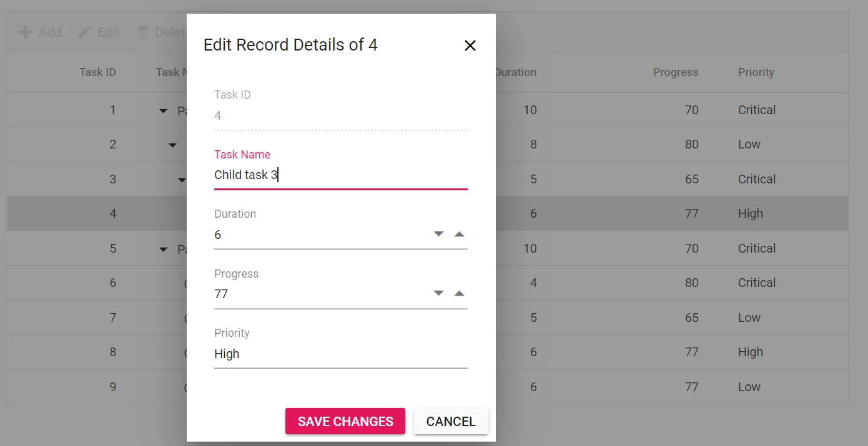Collapse the tree node on row 3
This screenshot has width=868, height=446.
[181, 179]
